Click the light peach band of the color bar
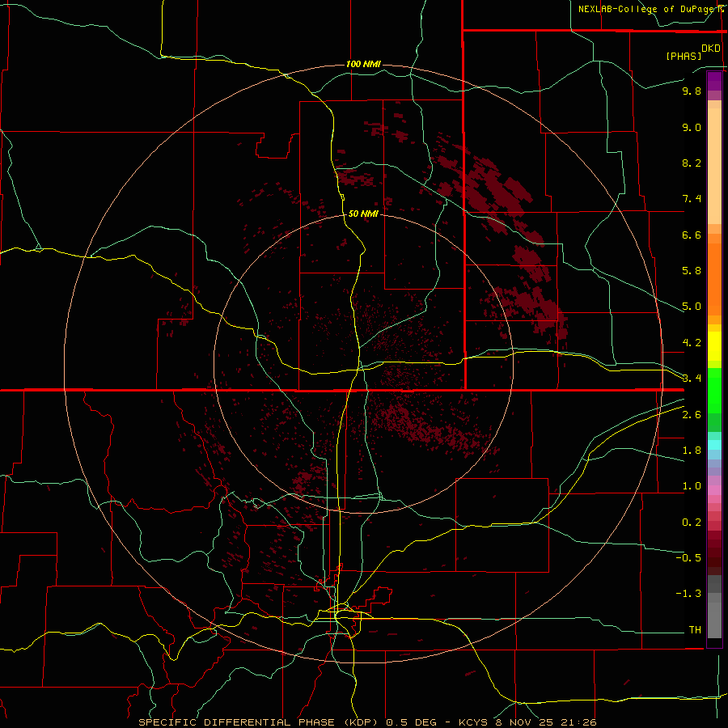 pyautogui.click(x=714, y=166)
